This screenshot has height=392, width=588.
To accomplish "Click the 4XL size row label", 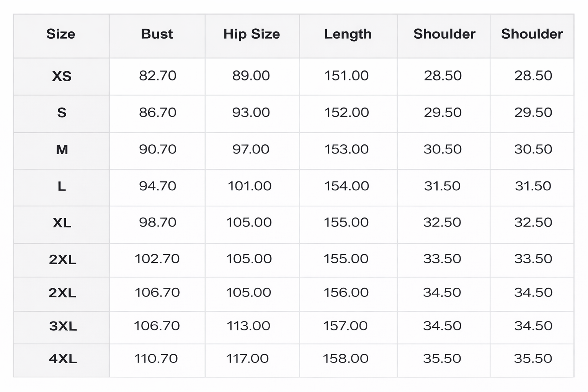I will tap(63, 359).
